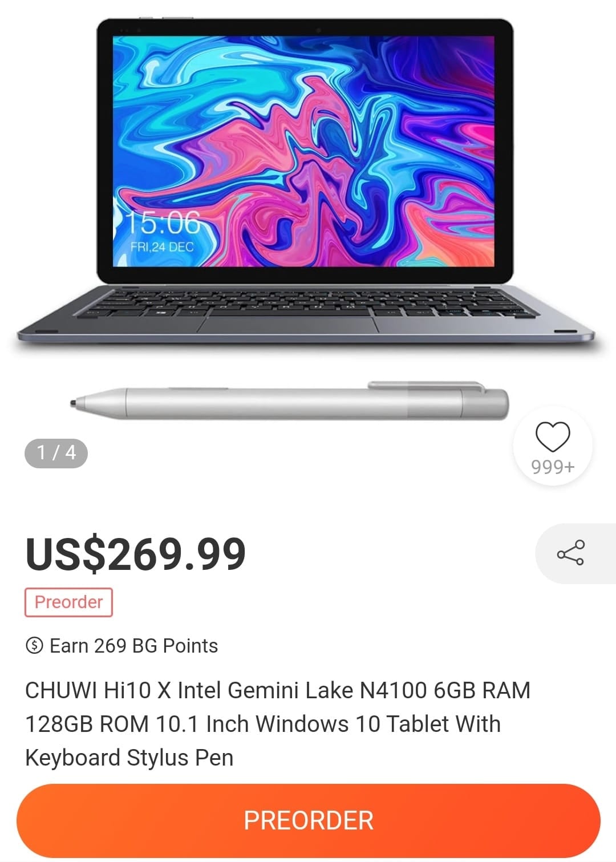Tap the heart wishlist icon

point(553,436)
